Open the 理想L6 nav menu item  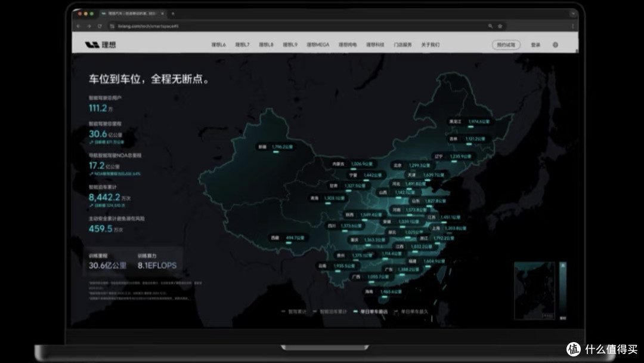click(218, 44)
